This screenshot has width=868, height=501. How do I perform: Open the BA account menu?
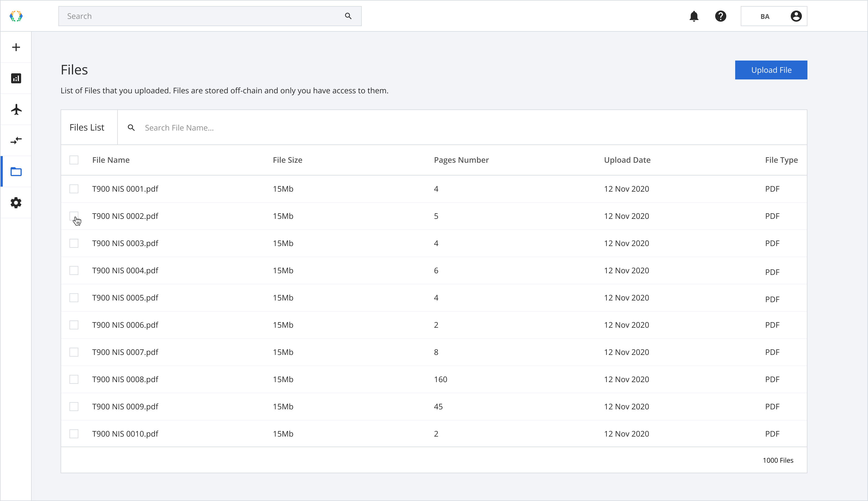point(774,16)
